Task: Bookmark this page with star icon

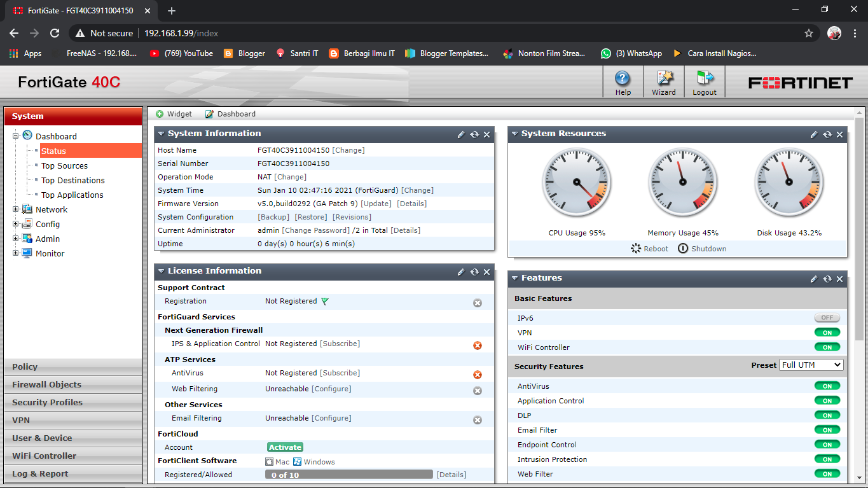Action: click(809, 33)
